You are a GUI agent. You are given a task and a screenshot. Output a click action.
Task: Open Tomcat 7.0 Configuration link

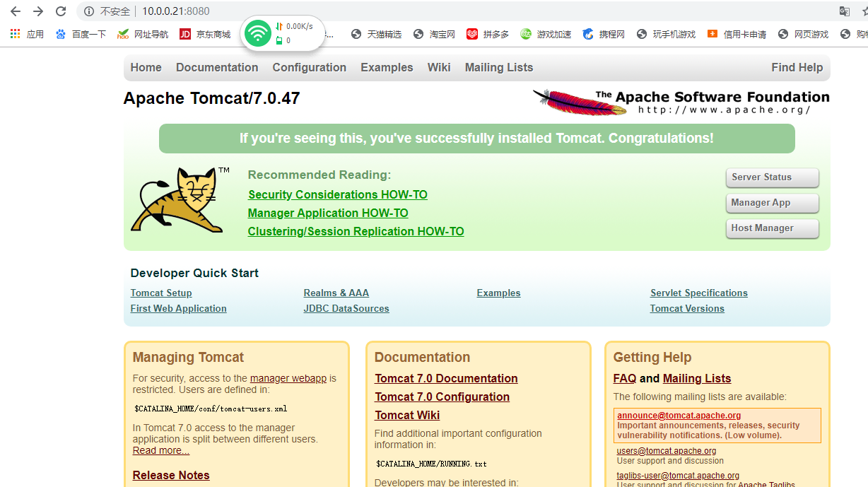(442, 397)
